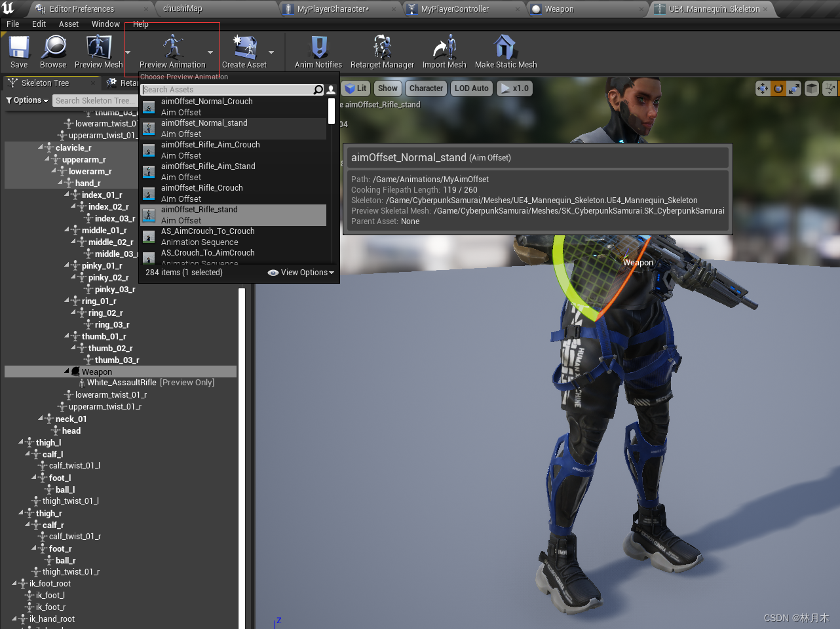This screenshot has height=629, width=840.
Task: Select aimOffset_Rifle_Crouch in the list
Action: [x=233, y=193]
